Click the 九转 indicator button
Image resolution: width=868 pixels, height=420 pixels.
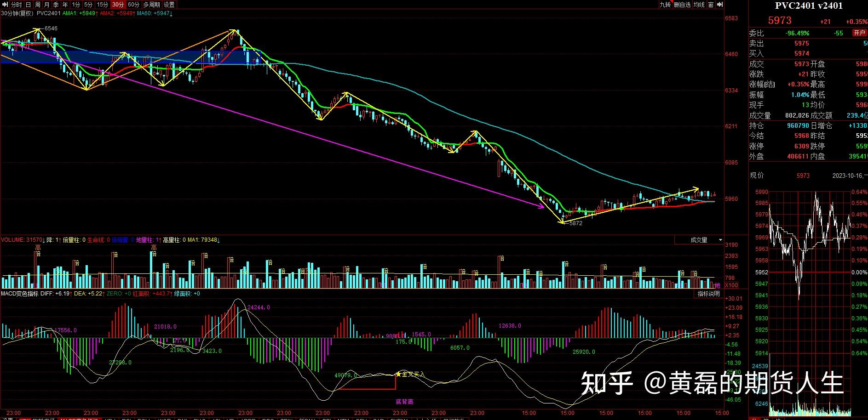click(665, 5)
